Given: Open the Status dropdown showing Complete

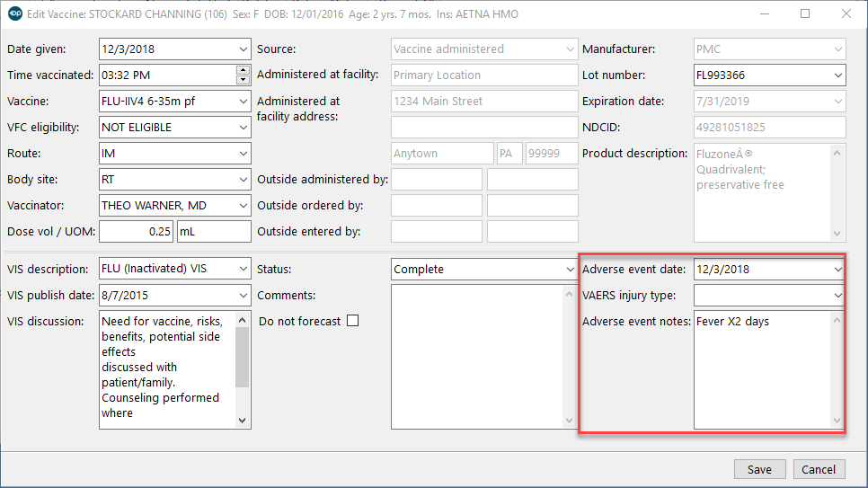Looking at the screenshot, I should pos(570,270).
